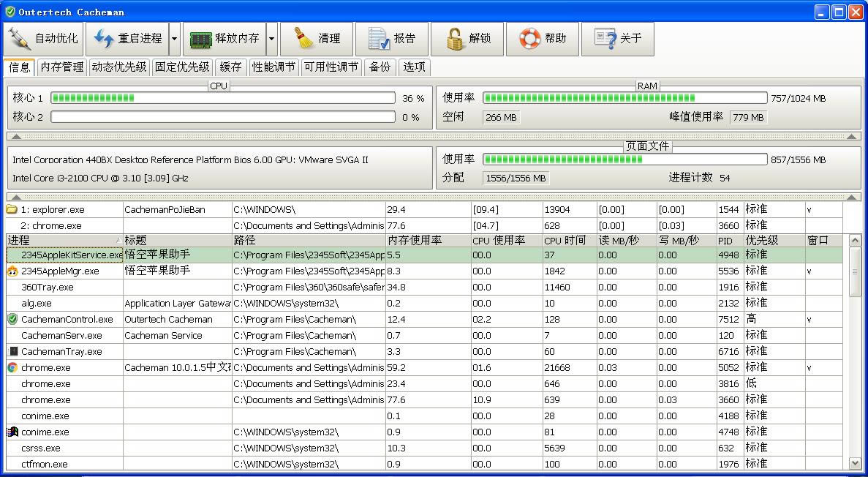The width and height of the screenshot is (868, 477).
Task: Sort by 内存使用率 column header
Action: coord(429,241)
